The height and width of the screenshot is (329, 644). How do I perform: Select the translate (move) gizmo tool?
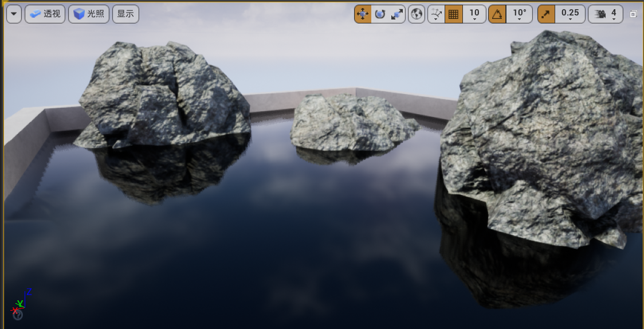(363, 14)
